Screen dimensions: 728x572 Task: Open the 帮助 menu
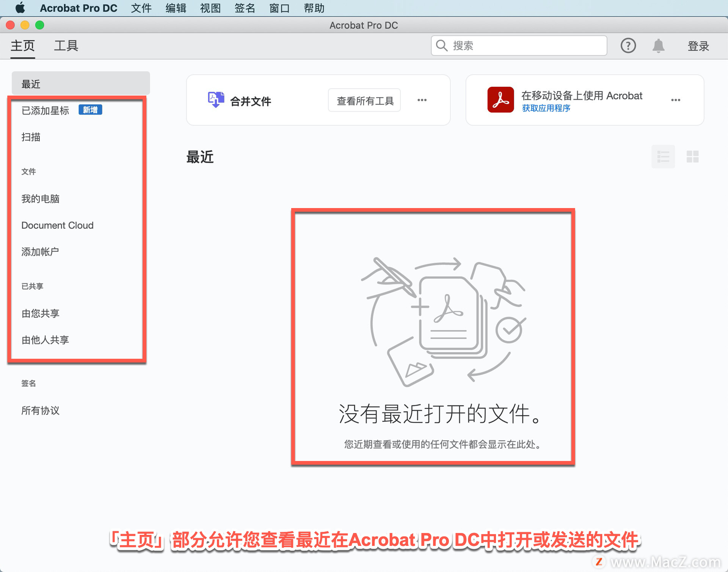(x=314, y=8)
